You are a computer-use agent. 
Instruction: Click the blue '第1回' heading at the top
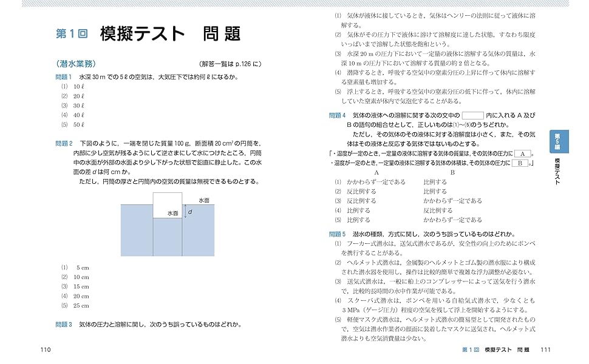click(72, 34)
